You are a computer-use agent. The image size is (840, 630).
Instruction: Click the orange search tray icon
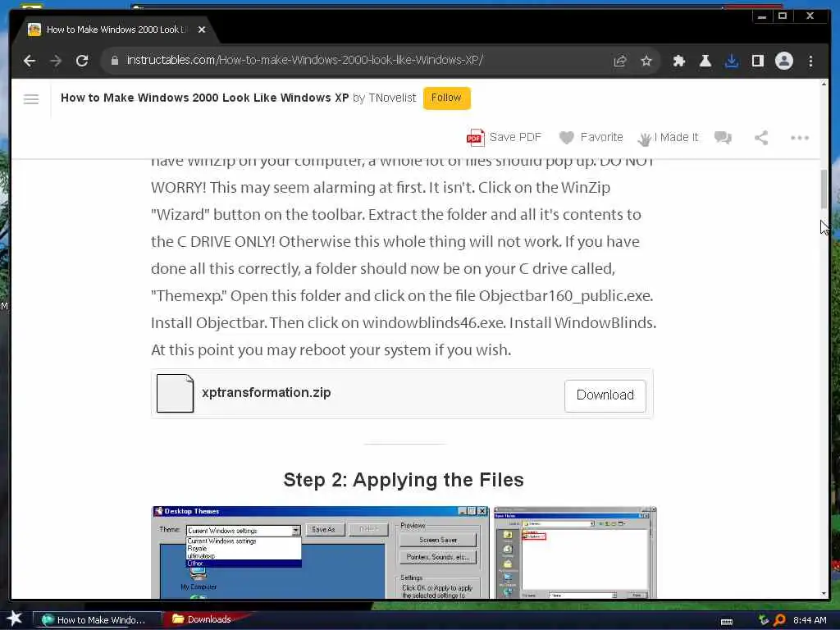click(x=779, y=620)
